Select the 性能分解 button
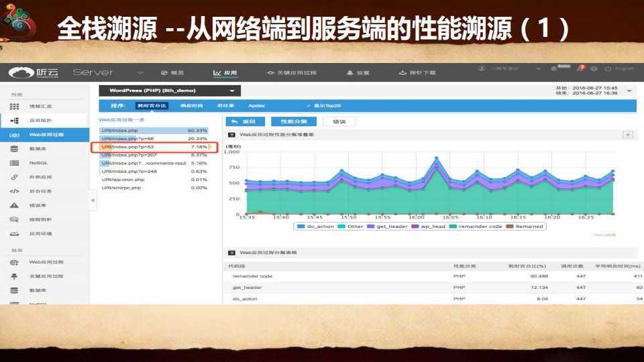 pyautogui.click(x=294, y=121)
